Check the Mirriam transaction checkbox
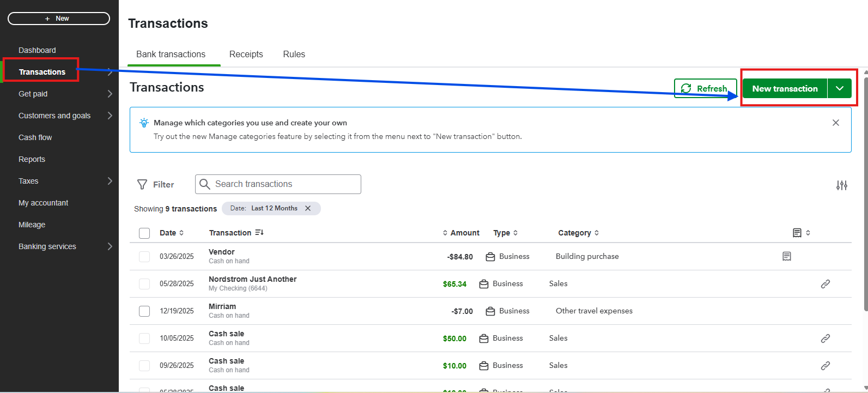 point(144,311)
